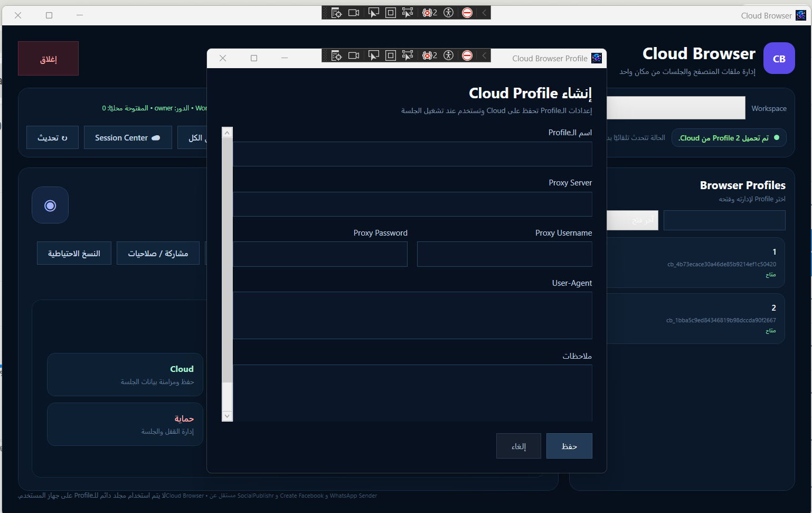Activate Select Element tool in Profile dialog toolbar
This screenshot has width=812, height=513.
click(373, 55)
